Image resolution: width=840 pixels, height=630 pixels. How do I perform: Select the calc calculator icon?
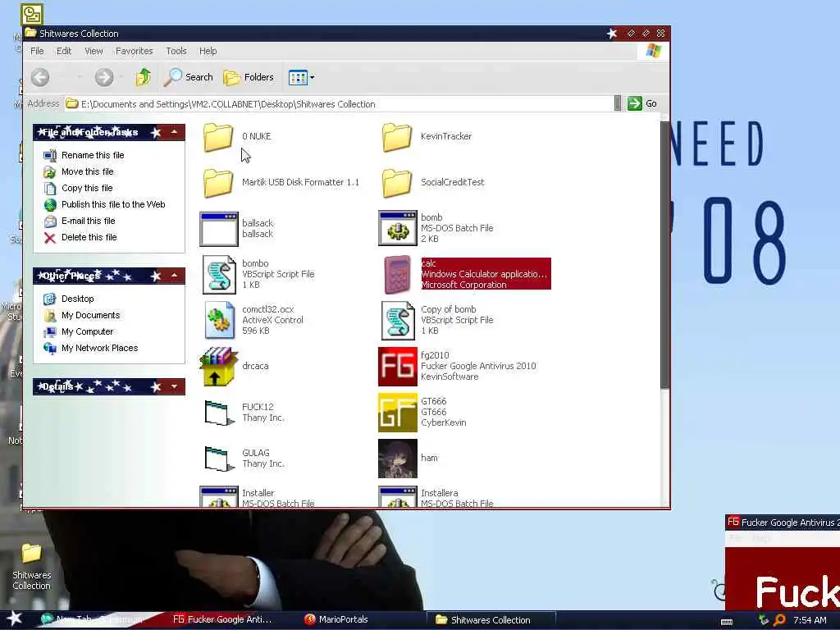coord(398,274)
